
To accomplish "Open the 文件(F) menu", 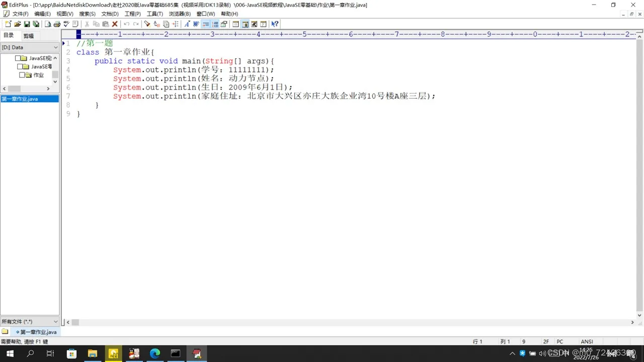I will [20, 14].
